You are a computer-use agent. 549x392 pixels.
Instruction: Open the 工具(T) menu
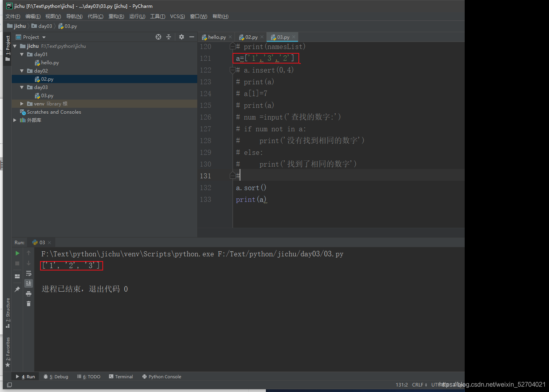coord(158,16)
